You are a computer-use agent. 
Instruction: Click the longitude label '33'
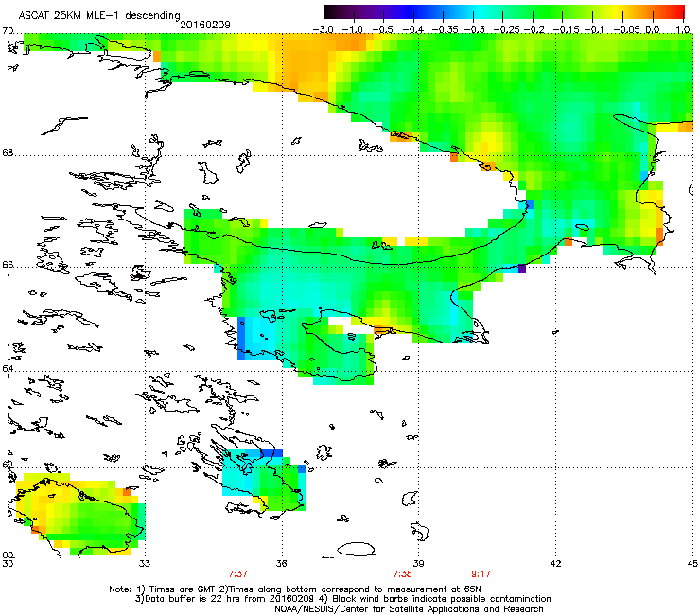coord(145,563)
